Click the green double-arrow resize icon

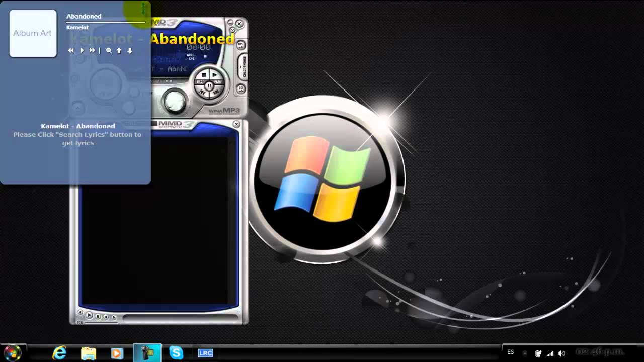[x=143, y=9]
